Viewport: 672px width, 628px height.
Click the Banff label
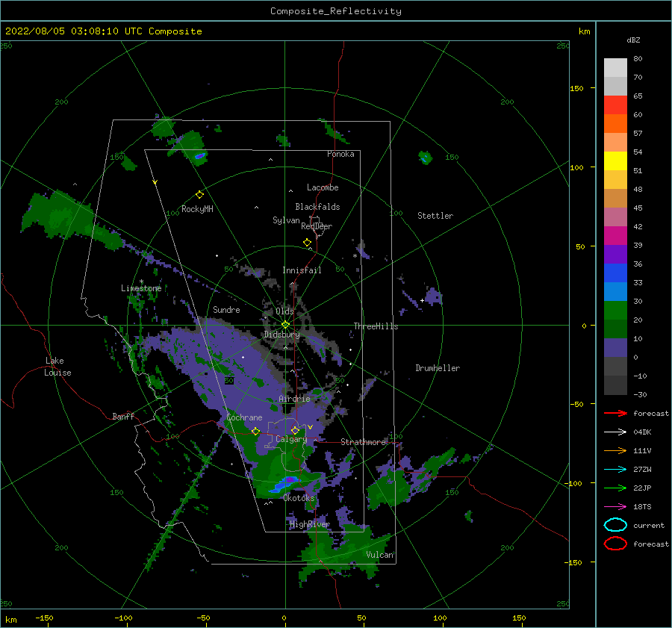coord(123,416)
